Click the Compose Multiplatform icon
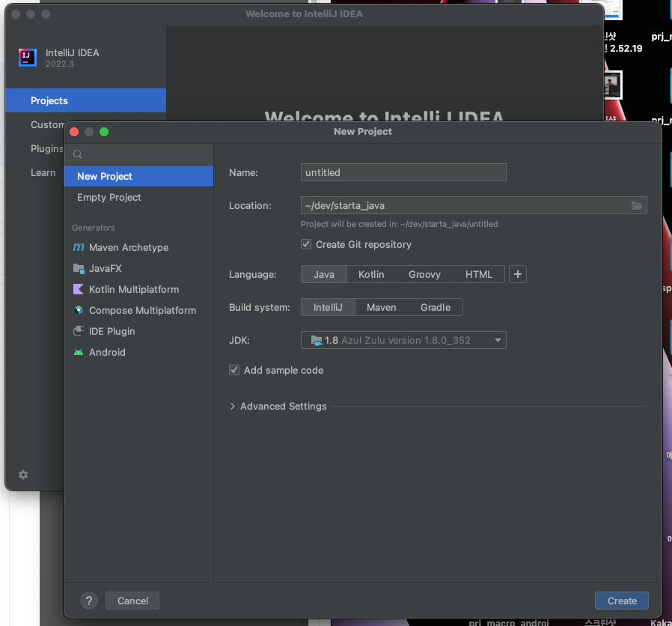 click(79, 310)
